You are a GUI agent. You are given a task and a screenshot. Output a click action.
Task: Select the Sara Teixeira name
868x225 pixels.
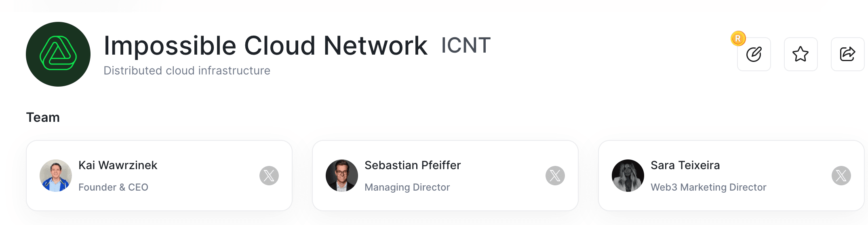[x=685, y=165]
